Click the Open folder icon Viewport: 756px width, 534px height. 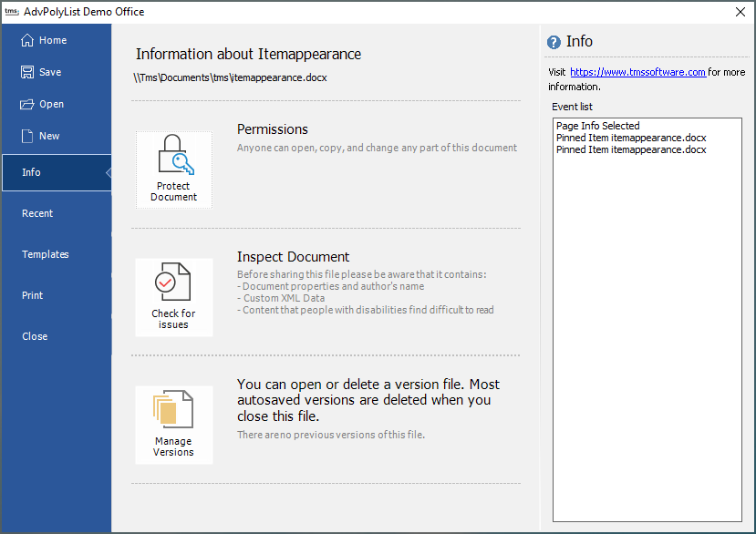[x=27, y=104]
